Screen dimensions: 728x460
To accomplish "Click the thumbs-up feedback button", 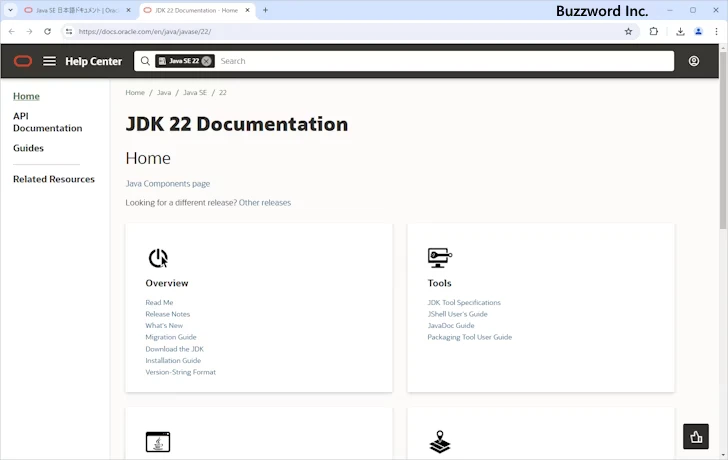I will [696, 436].
